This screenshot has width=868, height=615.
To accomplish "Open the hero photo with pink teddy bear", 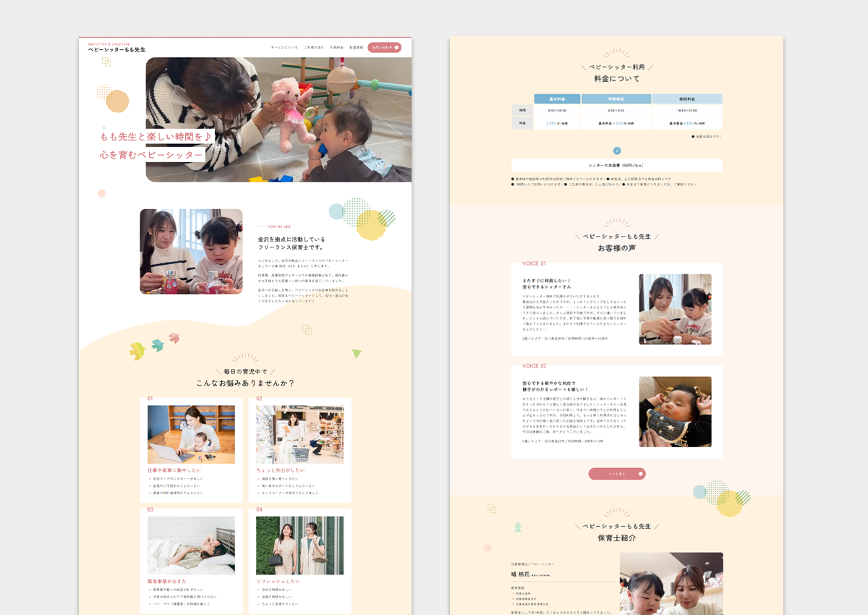I will [x=278, y=119].
